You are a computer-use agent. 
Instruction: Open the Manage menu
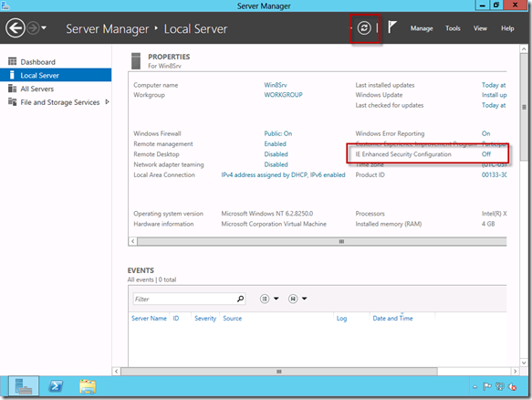pos(422,28)
